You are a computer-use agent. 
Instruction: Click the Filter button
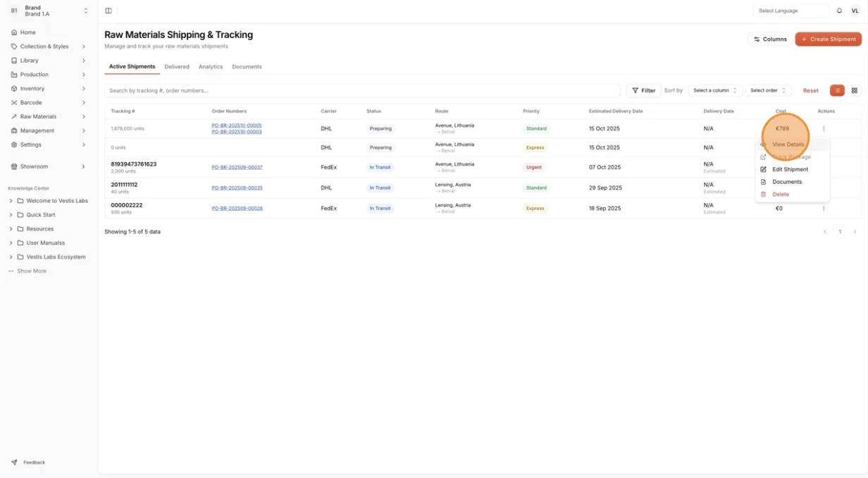[643, 90]
